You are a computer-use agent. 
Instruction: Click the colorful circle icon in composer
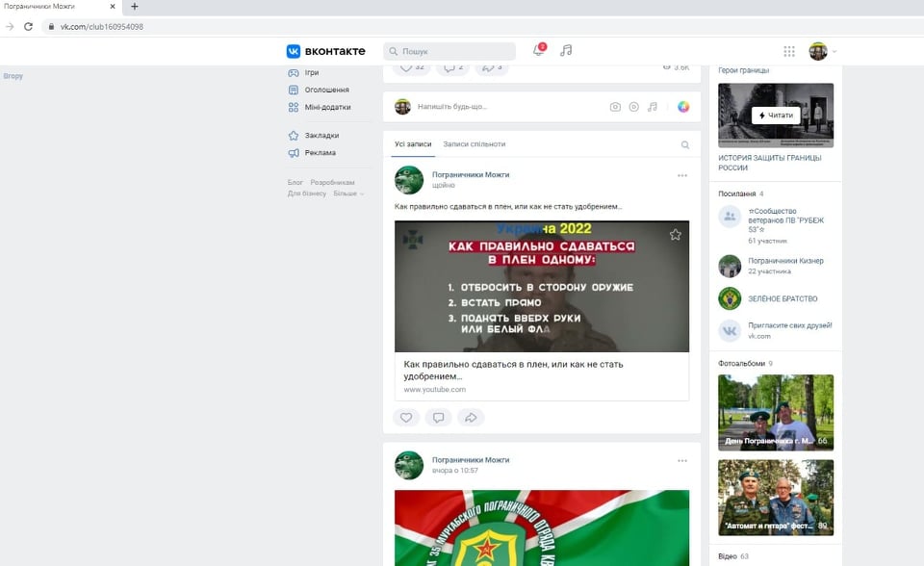coord(683,107)
